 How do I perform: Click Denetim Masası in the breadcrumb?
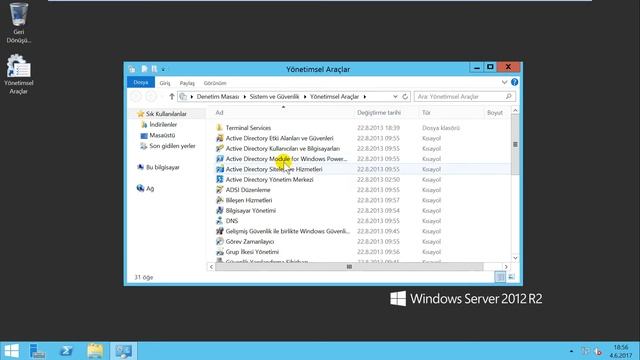coord(218,97)
